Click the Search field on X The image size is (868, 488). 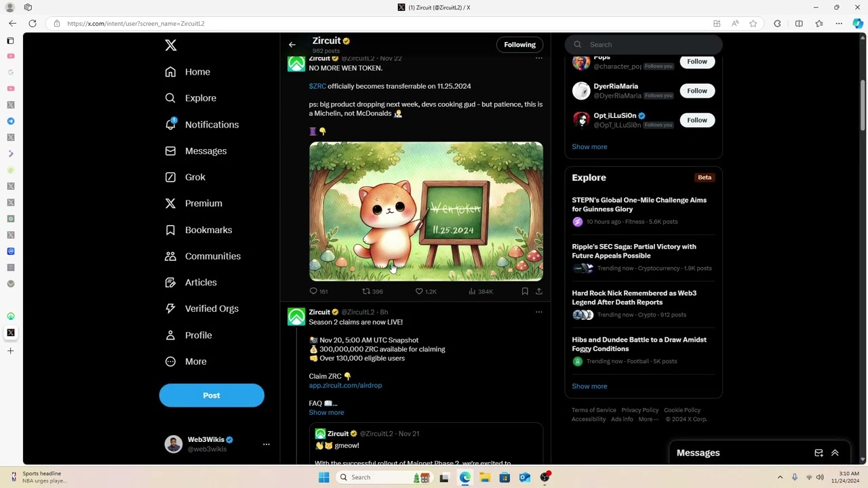(644, 45)
